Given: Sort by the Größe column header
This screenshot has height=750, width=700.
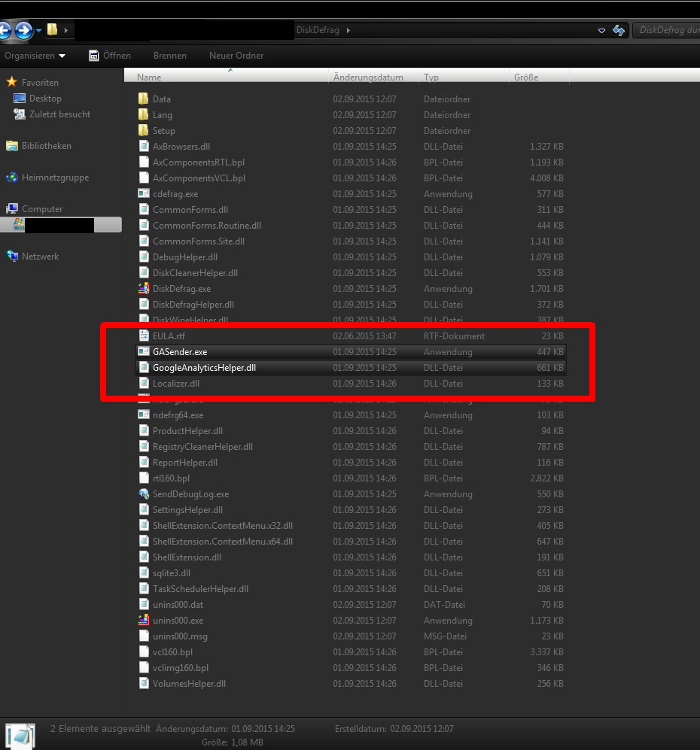Looking at the screenshot, I should [539, 77].
